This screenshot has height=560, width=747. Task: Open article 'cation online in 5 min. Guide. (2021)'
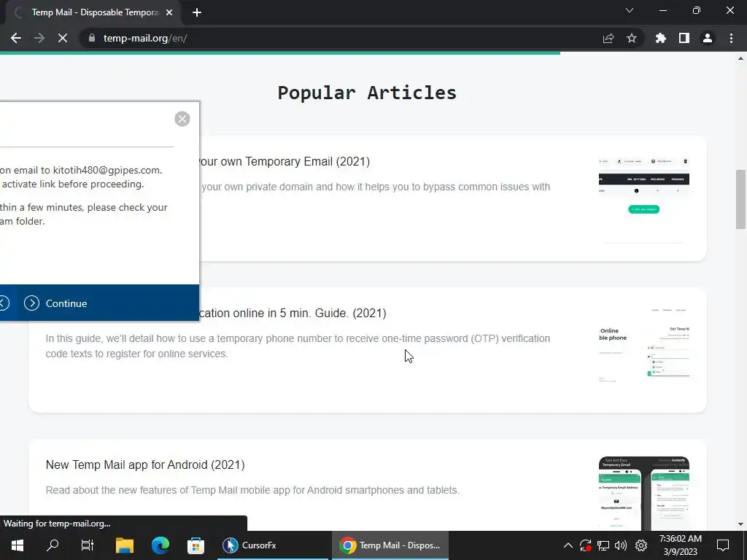tap(293, 314)
